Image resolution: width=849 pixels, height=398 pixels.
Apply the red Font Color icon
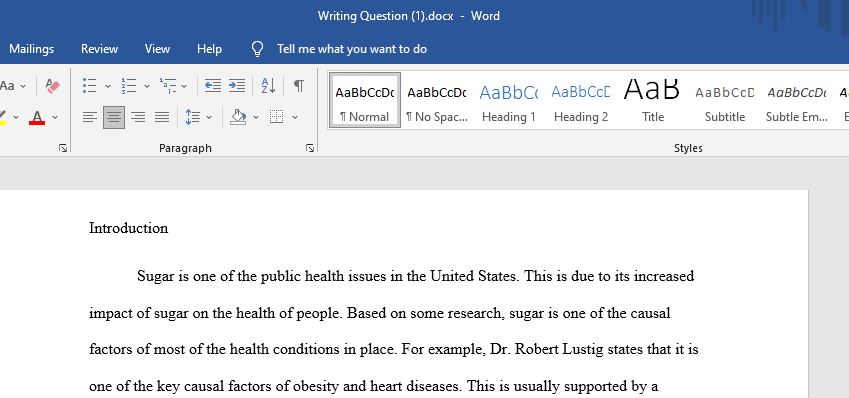(x=37, y=117)
